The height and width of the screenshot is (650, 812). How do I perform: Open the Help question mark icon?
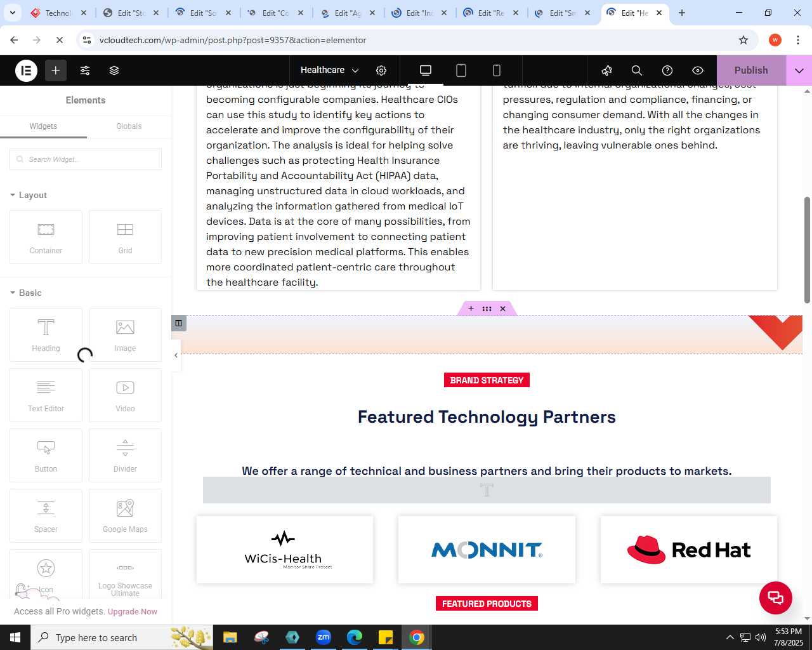click(667, 70)
